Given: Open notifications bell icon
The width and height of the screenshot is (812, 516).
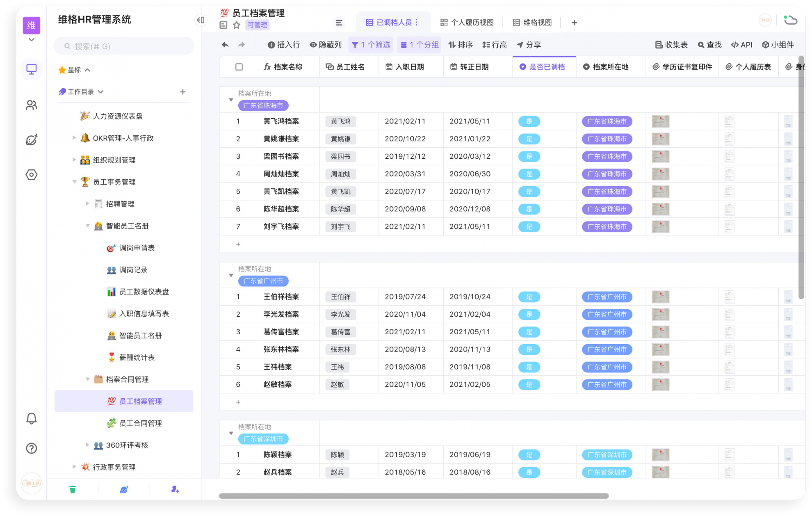Looking at the screenshot, I should 32,418.
